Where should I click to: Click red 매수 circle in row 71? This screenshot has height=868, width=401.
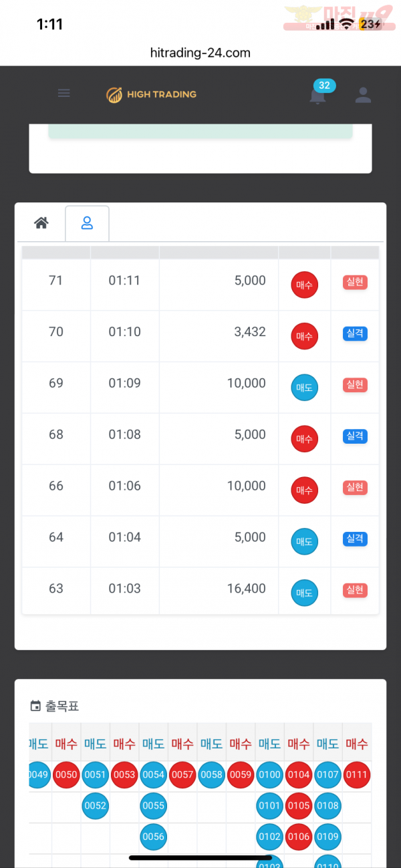(304, 285)
